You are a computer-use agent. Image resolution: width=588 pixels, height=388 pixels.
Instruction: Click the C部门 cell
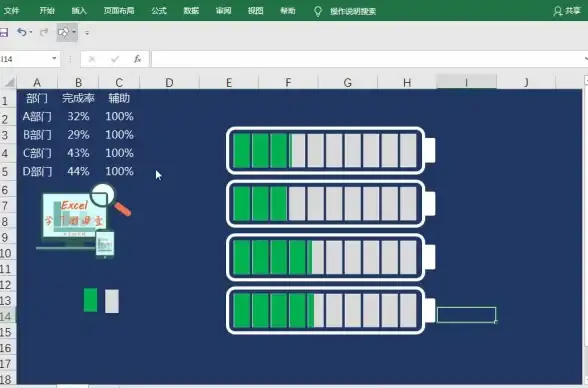point(37,153)
